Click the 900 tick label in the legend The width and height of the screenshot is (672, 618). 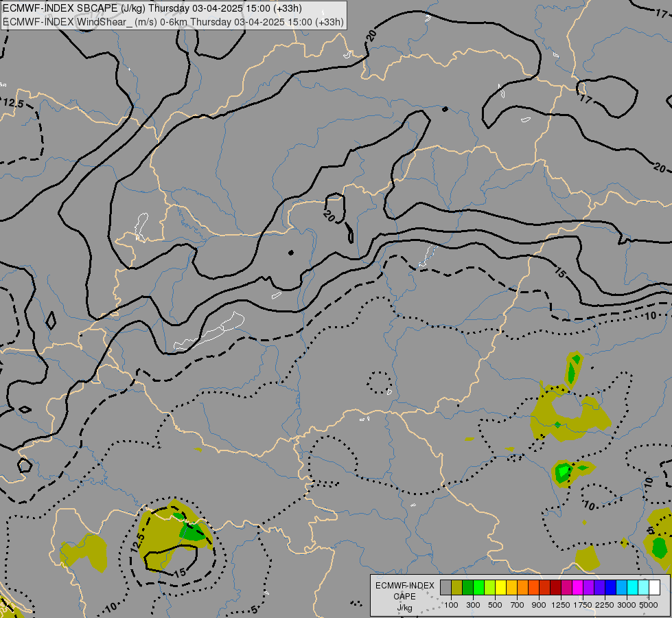click(x=539, y=605)
